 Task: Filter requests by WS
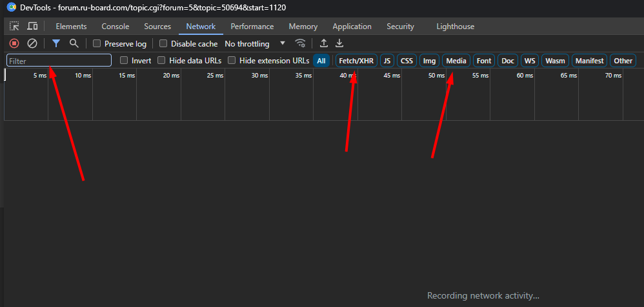pyautogui.click(x=530, y=61)
